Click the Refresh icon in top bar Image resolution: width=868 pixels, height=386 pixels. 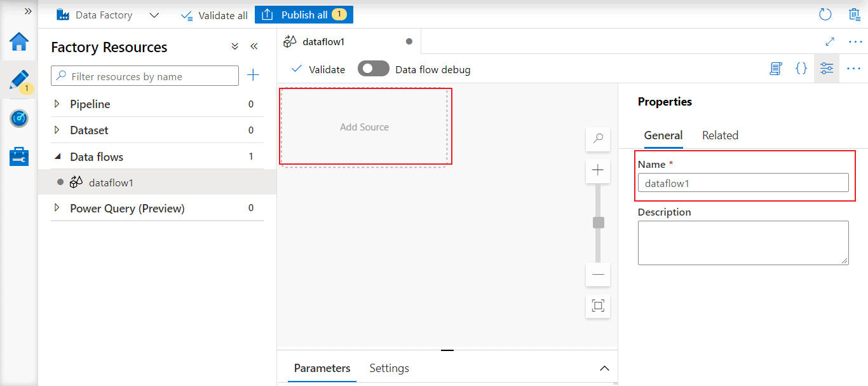[825, 15]
